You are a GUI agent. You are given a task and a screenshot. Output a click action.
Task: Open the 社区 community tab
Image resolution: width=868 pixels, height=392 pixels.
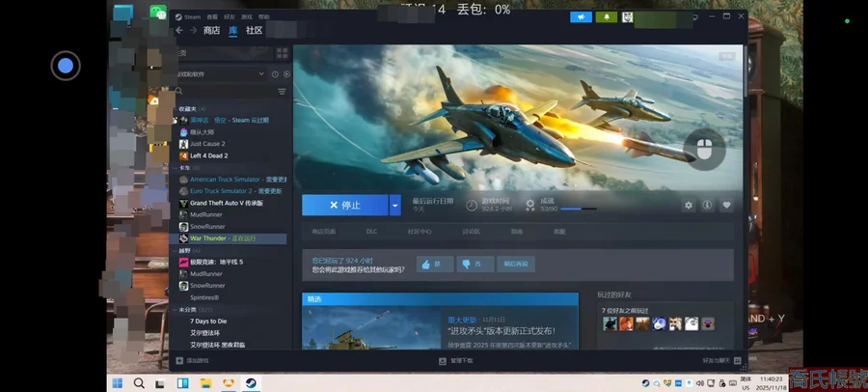pos(255,31)
